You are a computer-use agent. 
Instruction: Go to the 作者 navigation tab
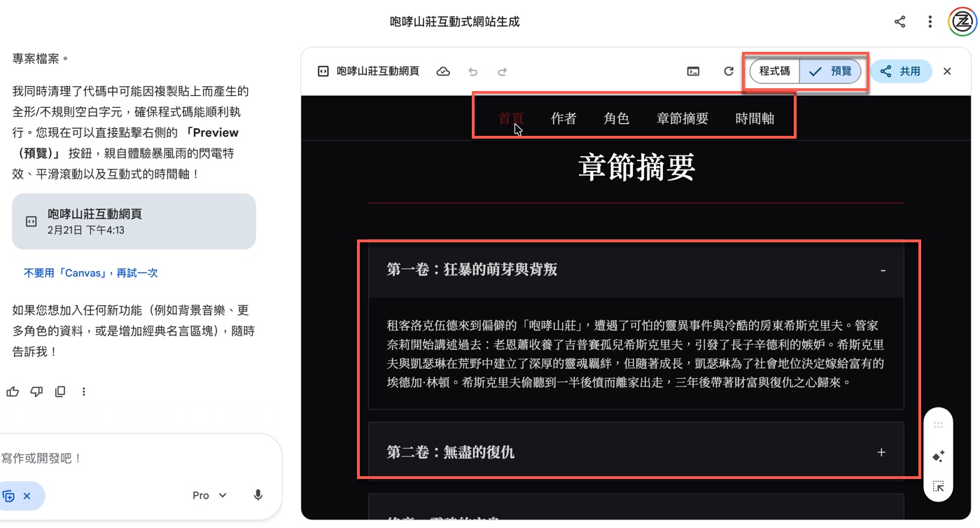pyautogui.click(x=563, y=118)
